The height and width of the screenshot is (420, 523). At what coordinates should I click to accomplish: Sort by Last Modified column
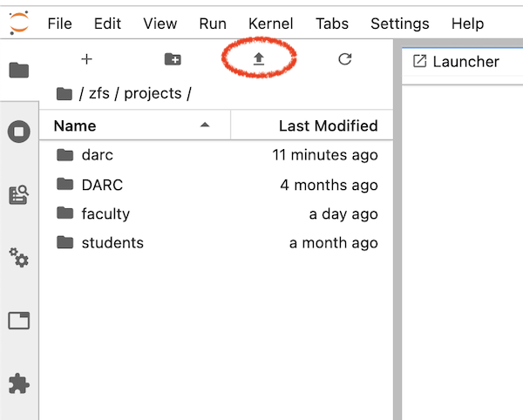328,125
